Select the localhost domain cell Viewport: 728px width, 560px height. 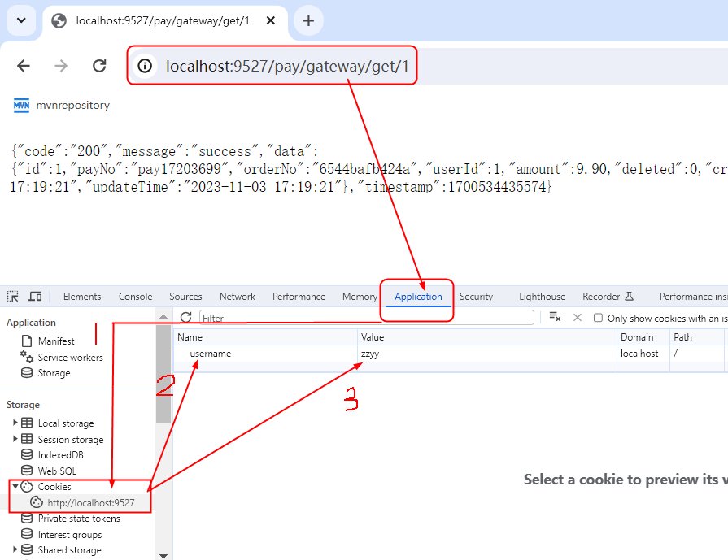point(643,354)
